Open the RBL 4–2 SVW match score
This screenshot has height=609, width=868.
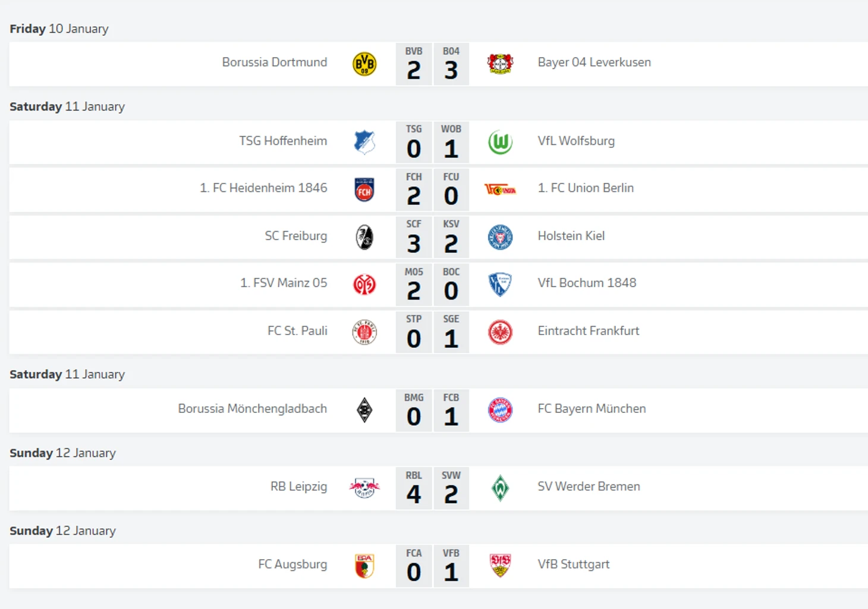point(432,488)
